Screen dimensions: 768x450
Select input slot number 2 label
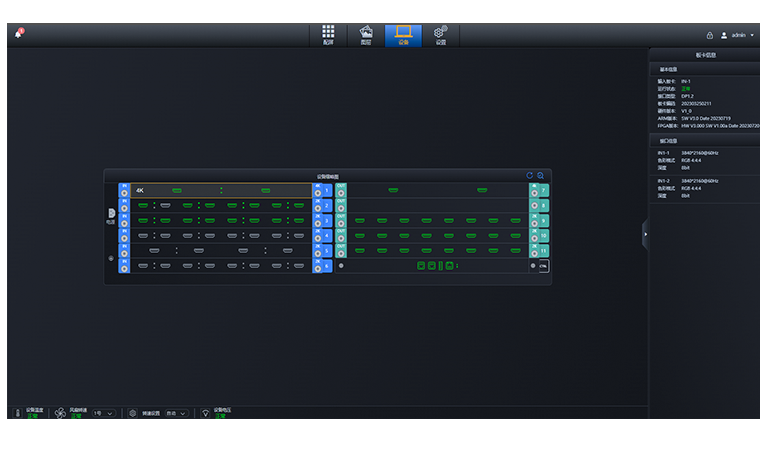point(326,206)
